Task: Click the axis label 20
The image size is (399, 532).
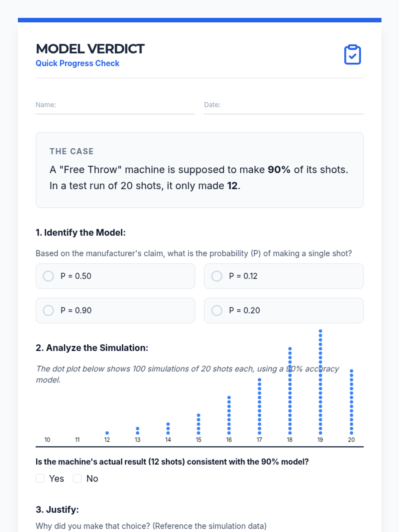Action: click(351, 440)
